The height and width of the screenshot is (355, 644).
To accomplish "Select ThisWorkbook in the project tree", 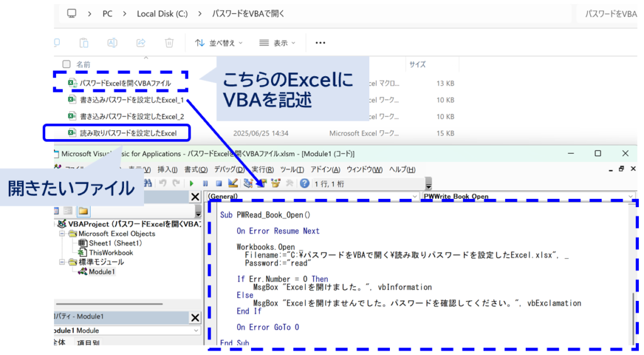I will [x=111, y=252].
